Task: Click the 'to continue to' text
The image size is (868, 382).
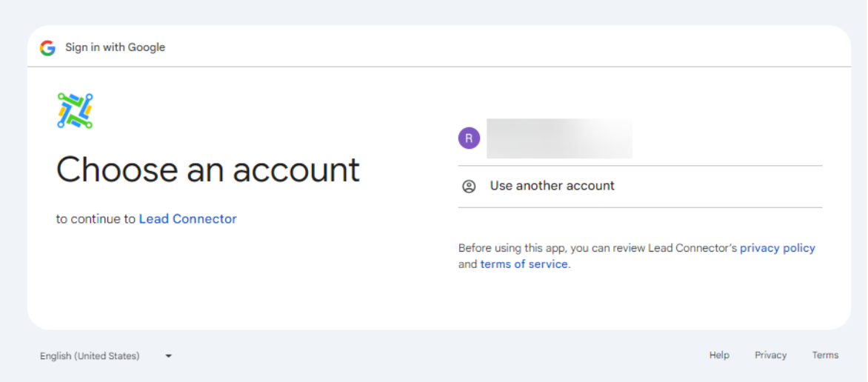Action: (x=96, y=219)
